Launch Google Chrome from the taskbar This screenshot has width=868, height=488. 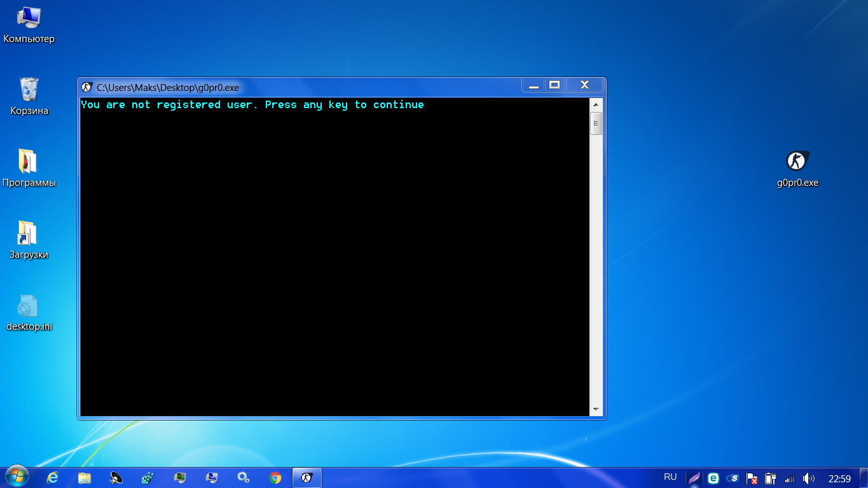(x=275, y=478)
